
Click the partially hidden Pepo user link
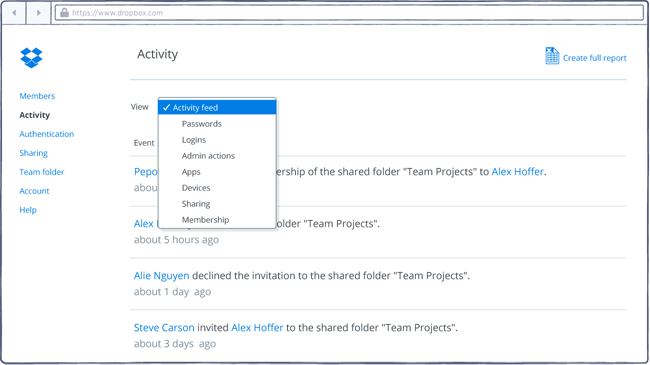[x=146, y=172]
